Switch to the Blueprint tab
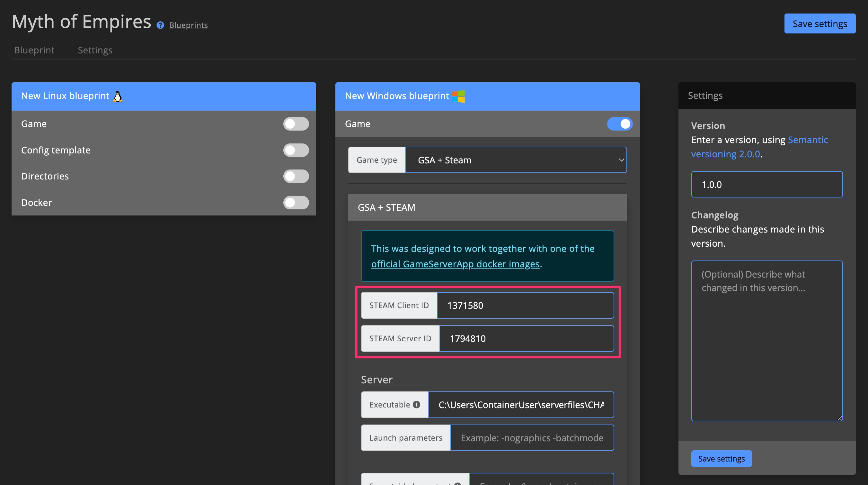Image resolution: width=868 pixels, height=485 pixels. pyautogui.click(x=34, y=50)
